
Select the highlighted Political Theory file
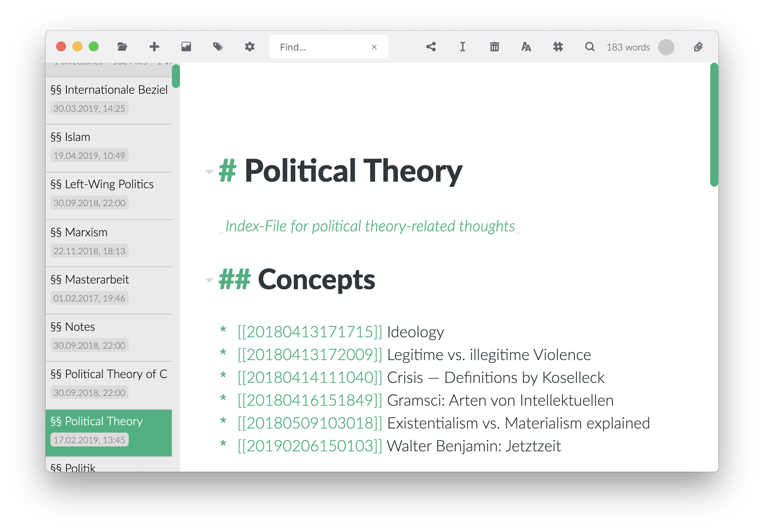point(109,433)
